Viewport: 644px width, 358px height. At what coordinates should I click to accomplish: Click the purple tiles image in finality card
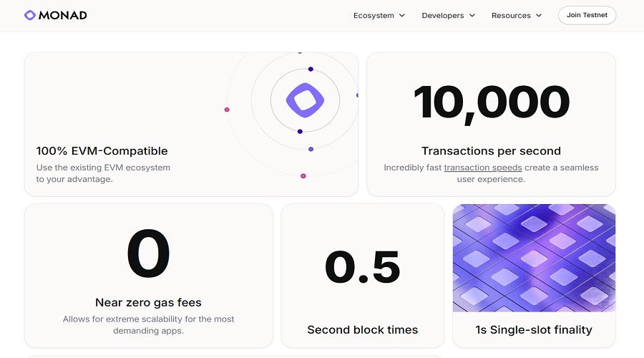coord(534,258)
